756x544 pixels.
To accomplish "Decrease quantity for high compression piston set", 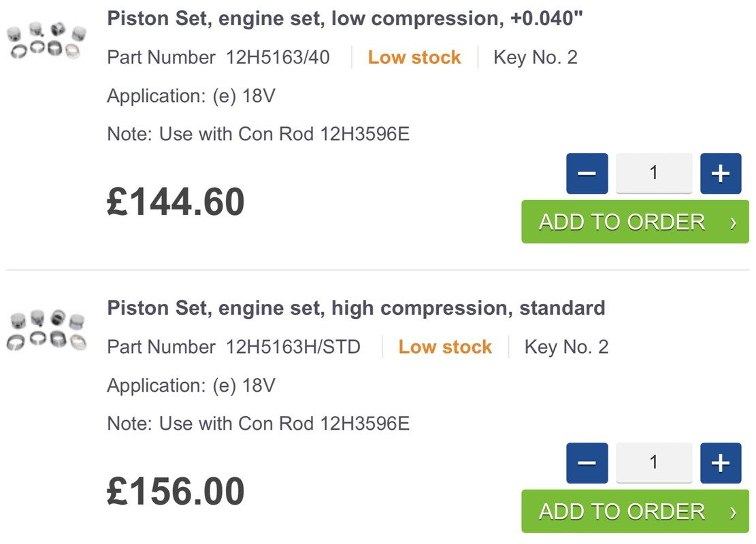I will click(x=587, y=464).
